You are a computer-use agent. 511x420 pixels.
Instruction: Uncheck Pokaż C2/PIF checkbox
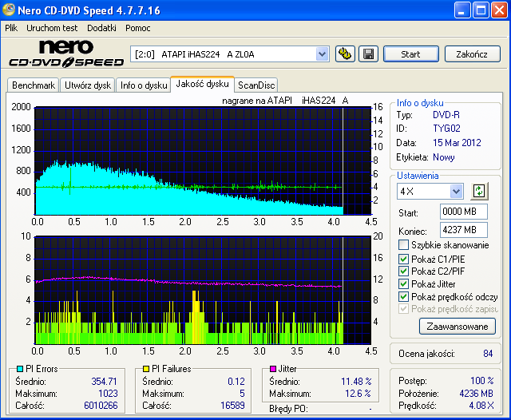(403, 271)
